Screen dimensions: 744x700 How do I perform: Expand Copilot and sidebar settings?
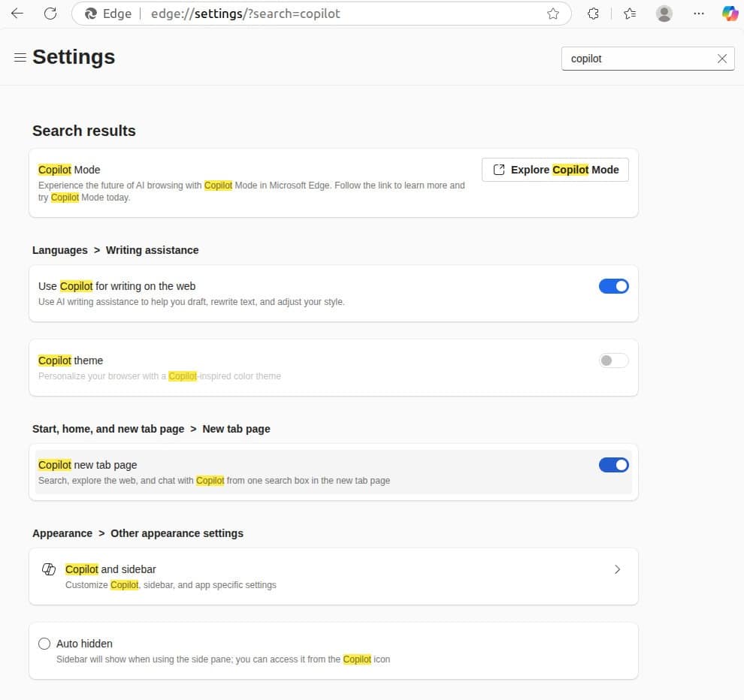pos(618,569)
